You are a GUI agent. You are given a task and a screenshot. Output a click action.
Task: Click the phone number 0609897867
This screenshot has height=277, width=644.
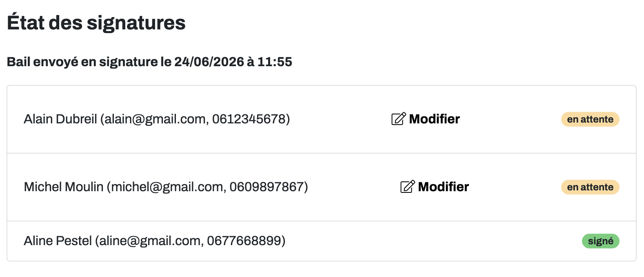coord(266,187)
